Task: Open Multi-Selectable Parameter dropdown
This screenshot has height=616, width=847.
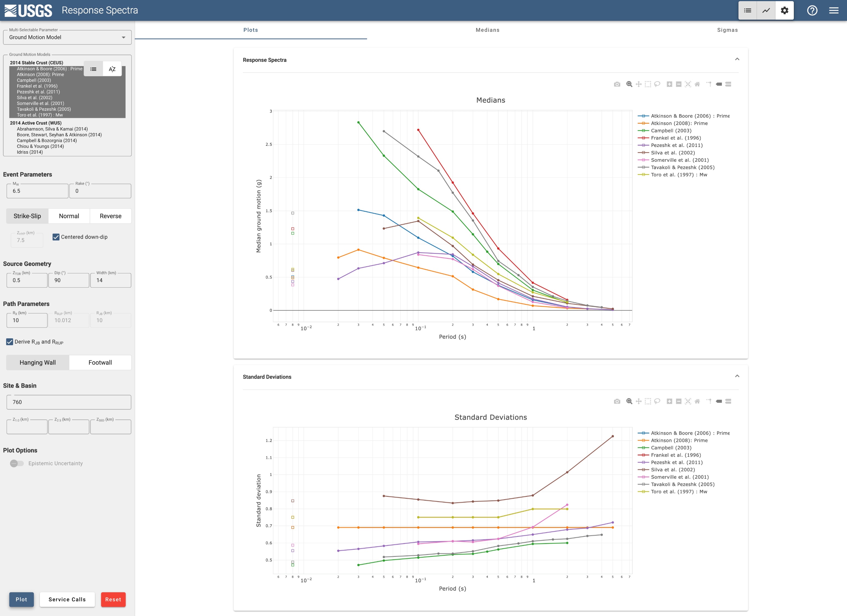Action: pyautogui.click(x=67, y=37)
